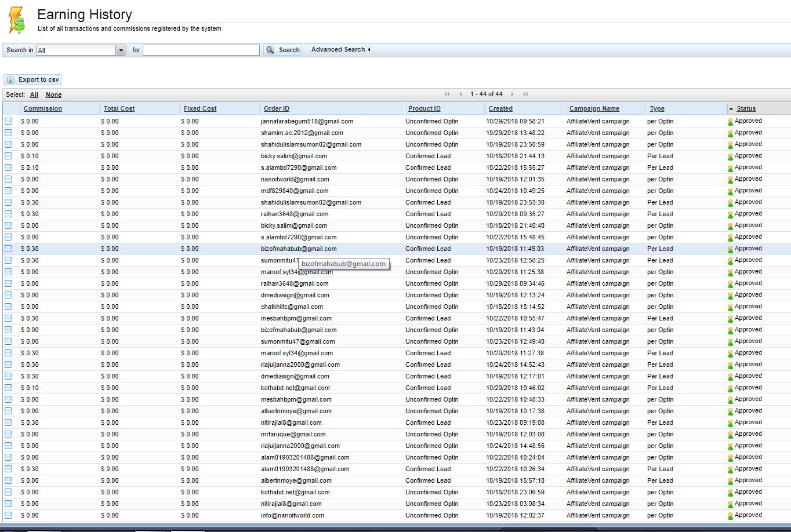Check the box for jannatarabegum518@gmail.com row

(8, 121)
